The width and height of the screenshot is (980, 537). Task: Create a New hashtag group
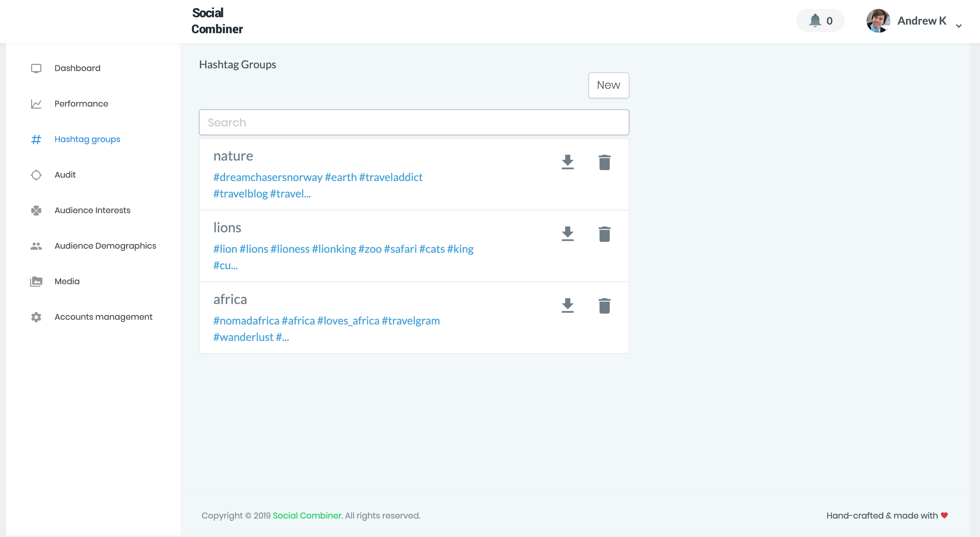coord(608,85)
